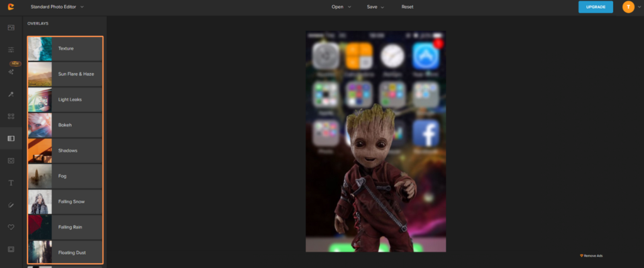Open the Open menu
Image resolution: width=644 pixels, height=268 pixels.
[x=341, y=6]
